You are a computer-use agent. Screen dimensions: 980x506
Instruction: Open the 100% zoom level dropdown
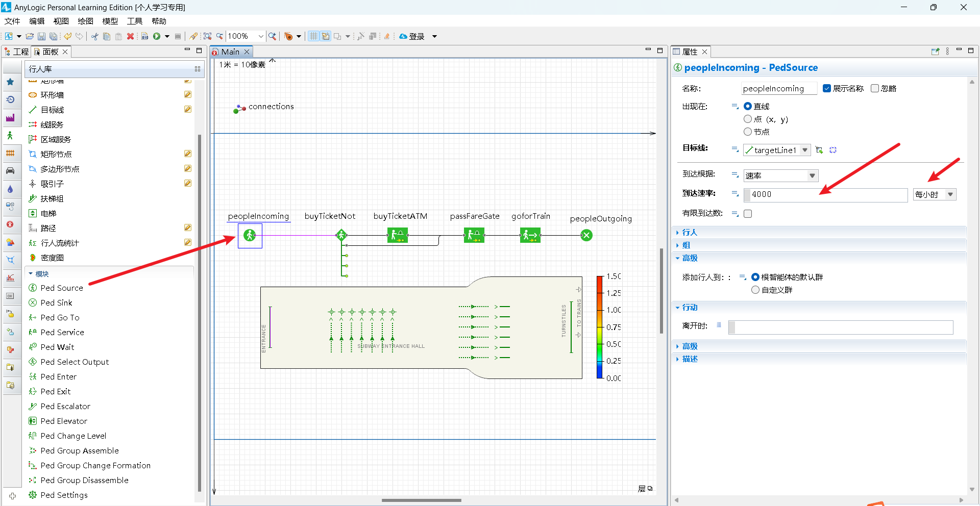pyautogui.click(x=261, y=36)
